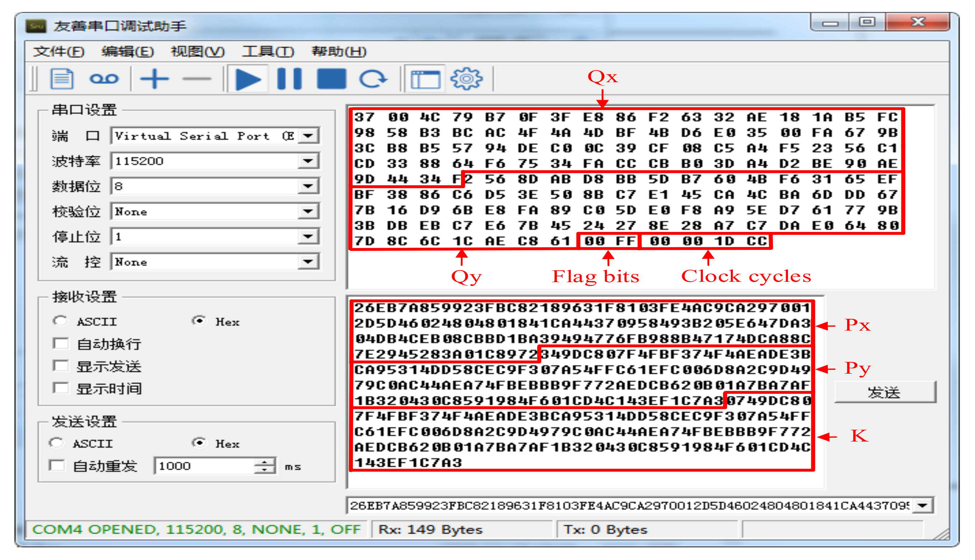Select ASCII receive mode radio button

click(x=60, y=321)
